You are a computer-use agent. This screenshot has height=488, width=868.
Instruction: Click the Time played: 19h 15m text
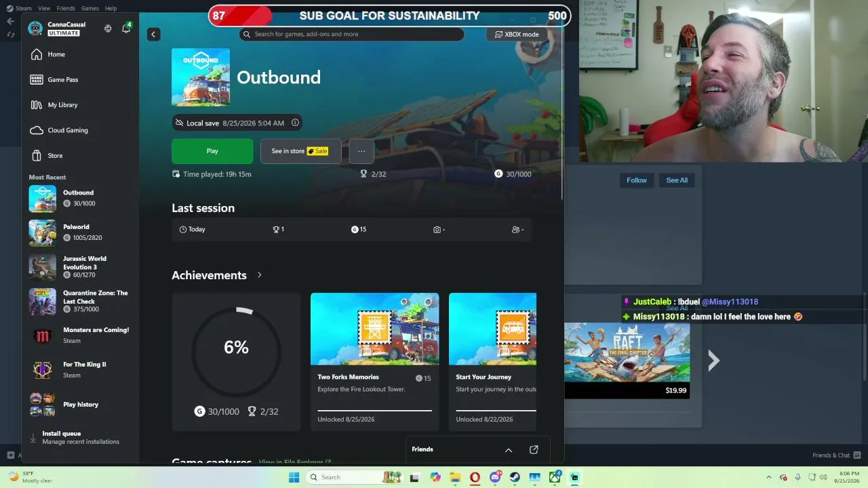tap(217, 174)
